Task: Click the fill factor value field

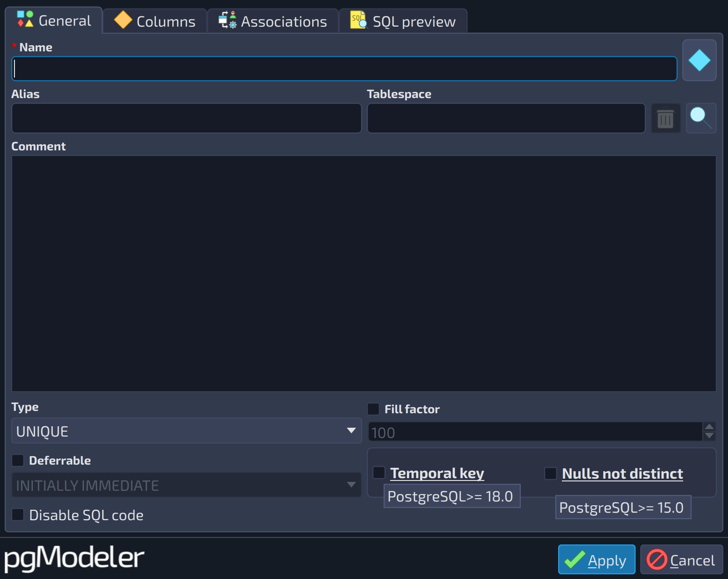Action: [535, 432]
